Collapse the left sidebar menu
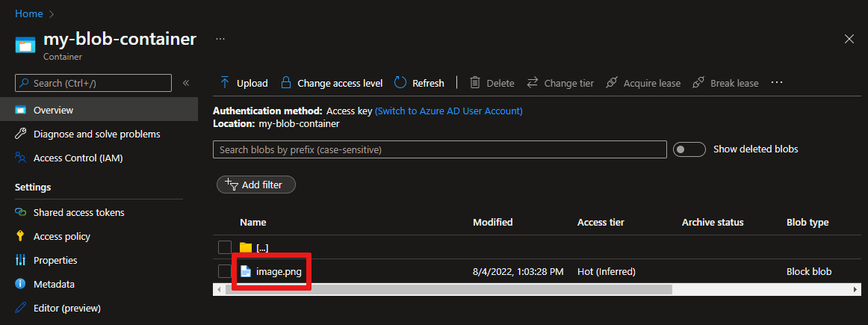Viewport: 868px width, 325px height. (x=186, y=83)
